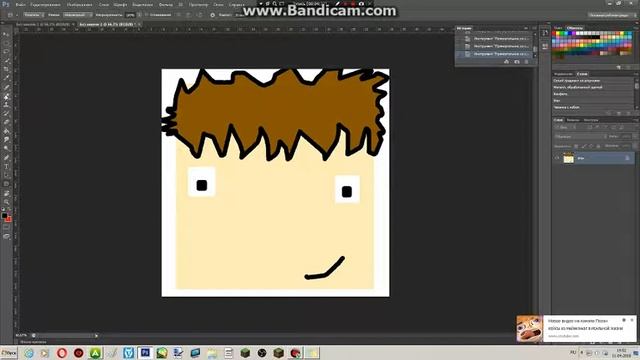Select the Paint Bucket tool
The image size is (640, 360).
6,131
